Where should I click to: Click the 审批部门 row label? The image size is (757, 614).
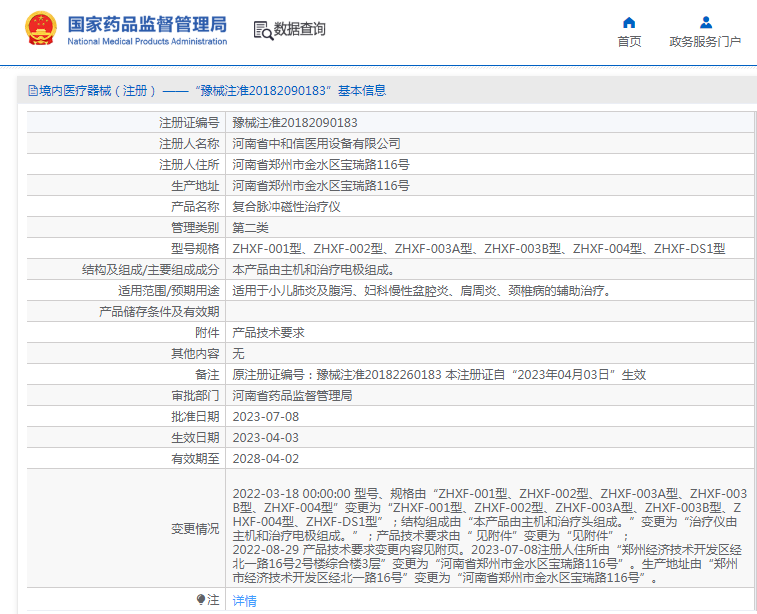point(195,396)
